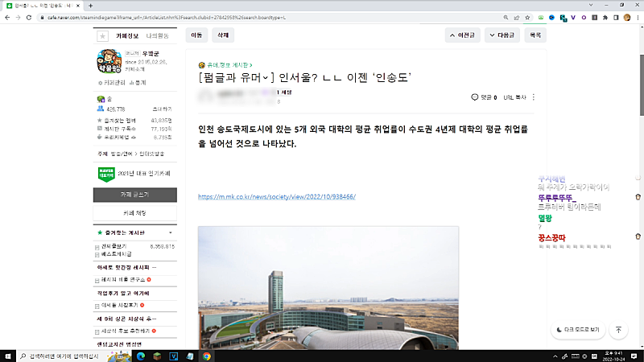Click the comment bubble icon

coord(475,97)
